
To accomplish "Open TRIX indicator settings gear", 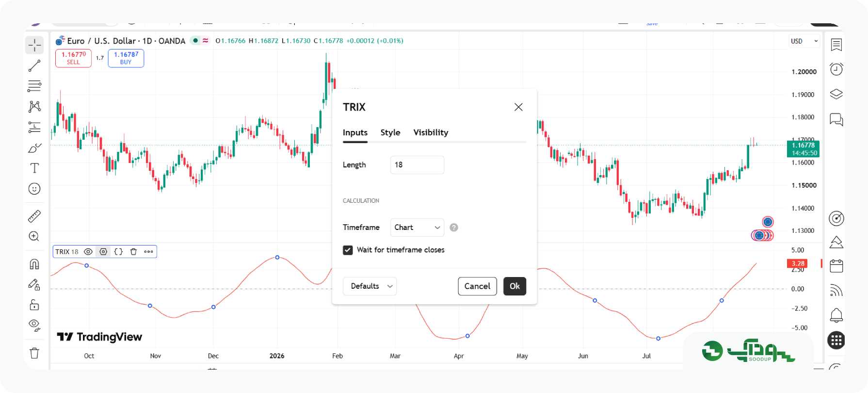I will coord(103,252).
